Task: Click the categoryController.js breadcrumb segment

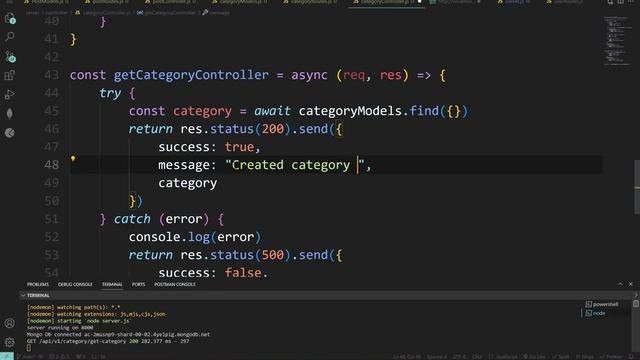Action: [104, 13]
